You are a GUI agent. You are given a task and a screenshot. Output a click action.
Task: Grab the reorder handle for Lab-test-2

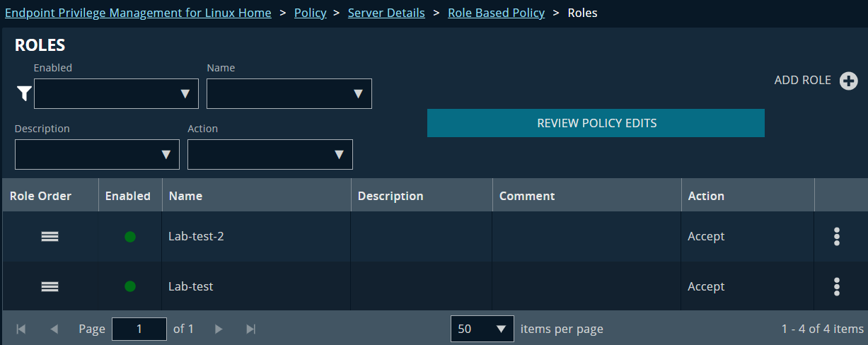(x=50, y=237)
